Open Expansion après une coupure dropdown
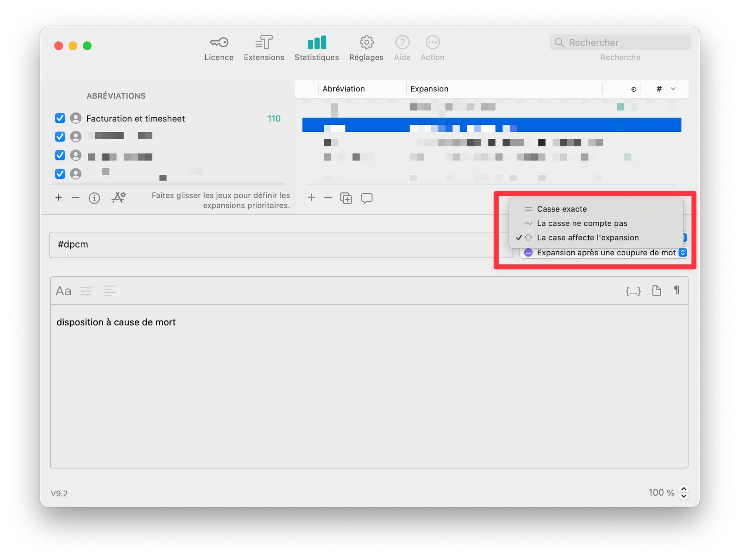The height and width of the screenshot is (560, 740). coord(606,253)
